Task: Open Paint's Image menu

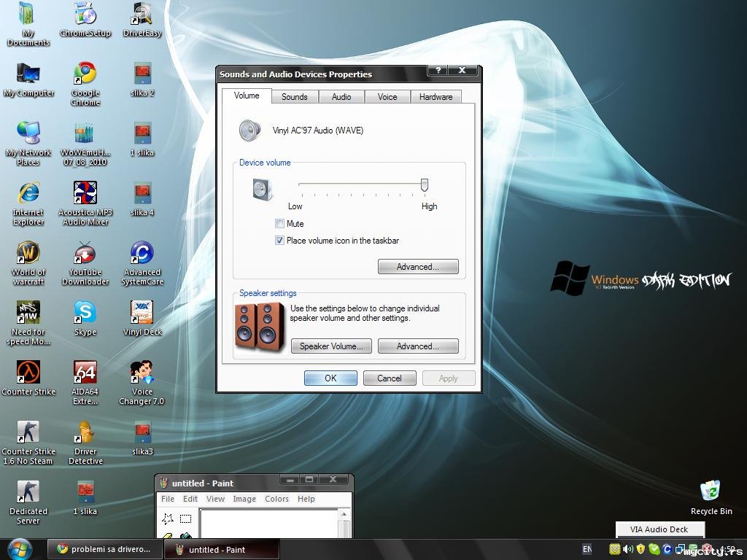Action: [244, 499]
